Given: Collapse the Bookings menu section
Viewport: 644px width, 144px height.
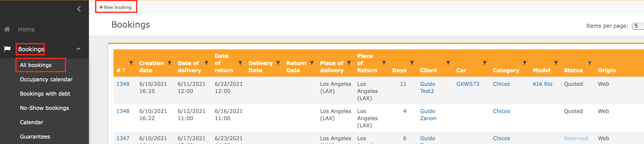Looking at the screenshot, I should [78, 49].
